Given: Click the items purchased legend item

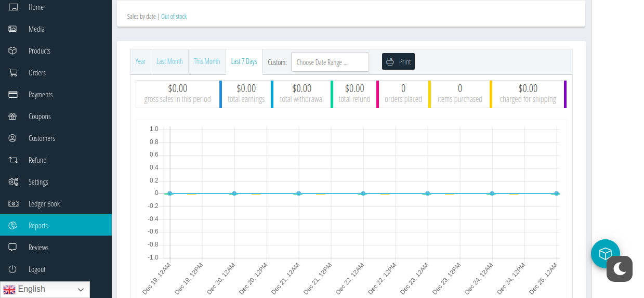Looking at the screenshot, I should [x=460, y=94].
